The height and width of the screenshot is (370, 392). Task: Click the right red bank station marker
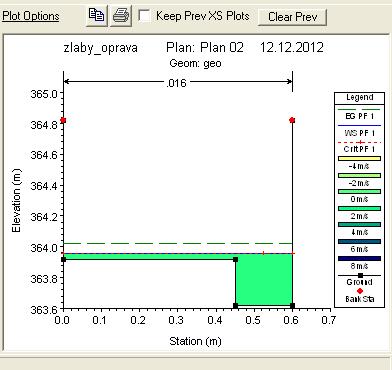tap(292, 120)
